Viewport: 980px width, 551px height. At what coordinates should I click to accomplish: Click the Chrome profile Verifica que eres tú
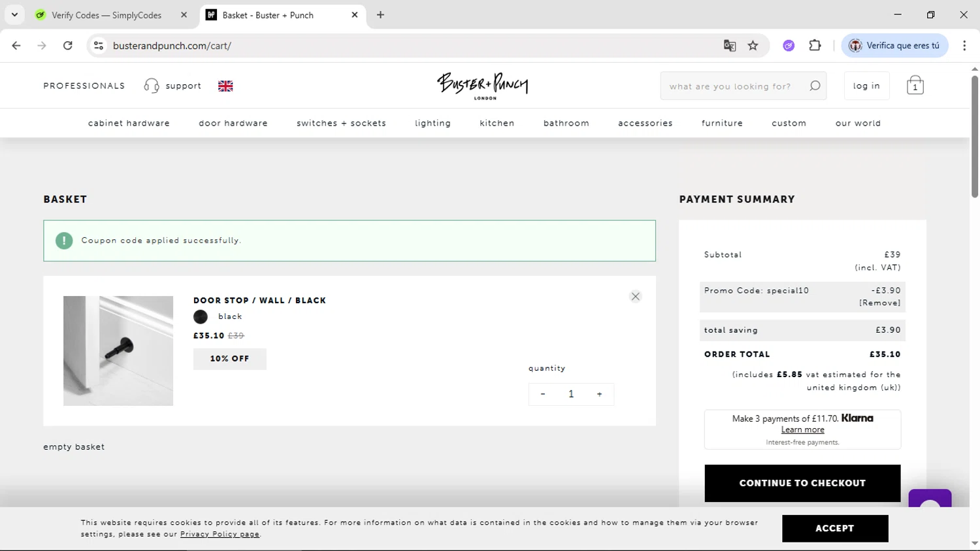point(894,46)
